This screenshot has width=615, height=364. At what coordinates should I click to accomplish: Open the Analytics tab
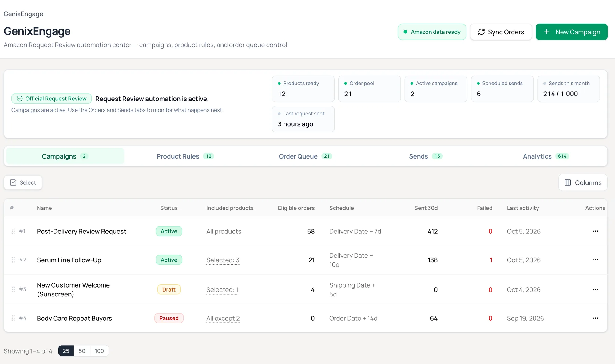point(546,156)
